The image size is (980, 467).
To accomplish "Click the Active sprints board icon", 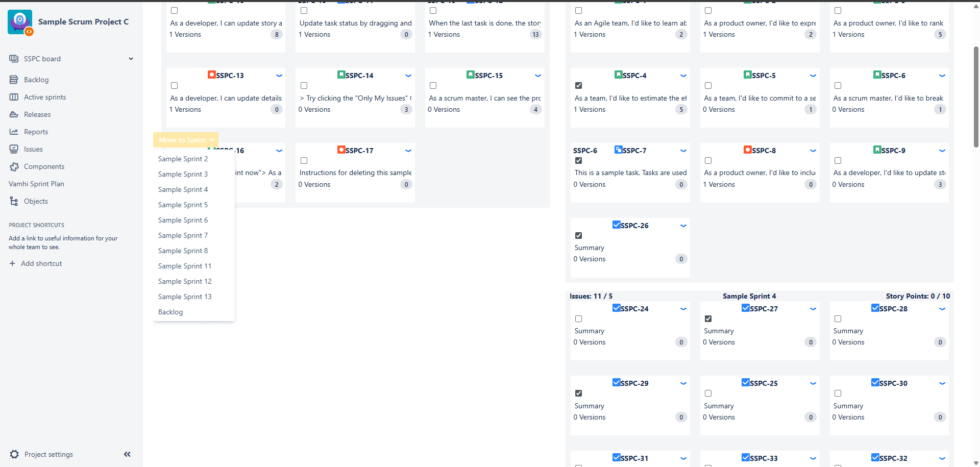I will [14, 97].
